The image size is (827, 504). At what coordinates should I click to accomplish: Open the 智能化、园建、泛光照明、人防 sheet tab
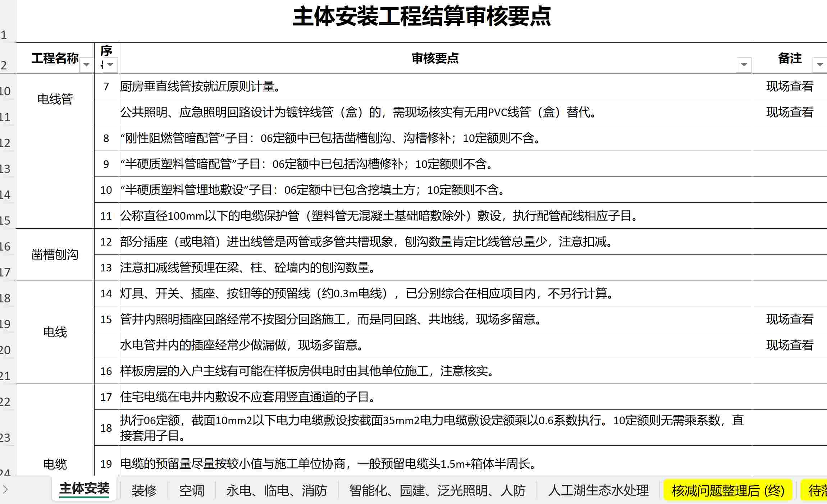coord(437,490)
